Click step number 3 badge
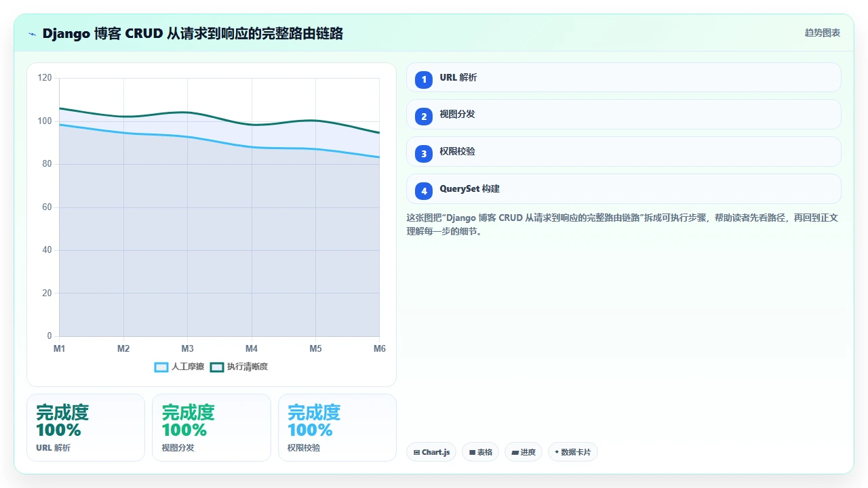Screen dimensions: 868x488 click(424, 154)
